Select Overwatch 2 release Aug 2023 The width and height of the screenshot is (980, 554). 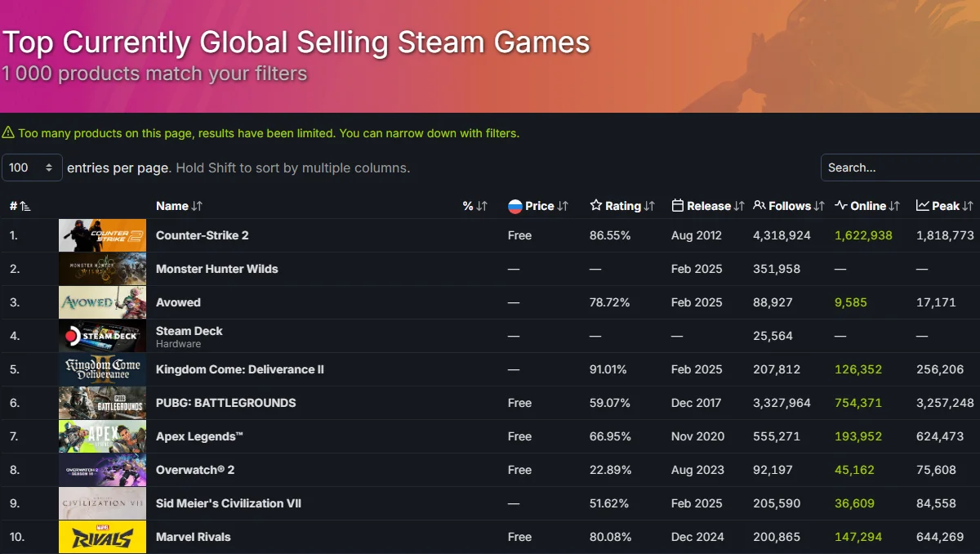(x=697, y=470)
